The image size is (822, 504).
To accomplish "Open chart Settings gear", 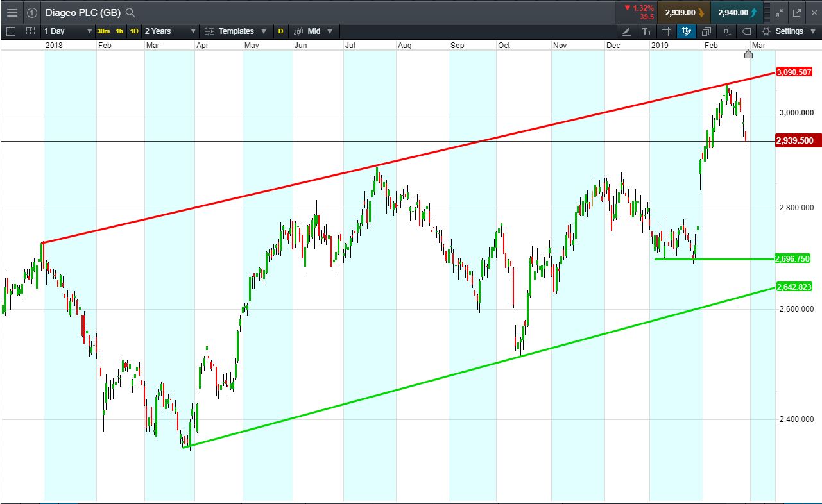I will [766, 31].
